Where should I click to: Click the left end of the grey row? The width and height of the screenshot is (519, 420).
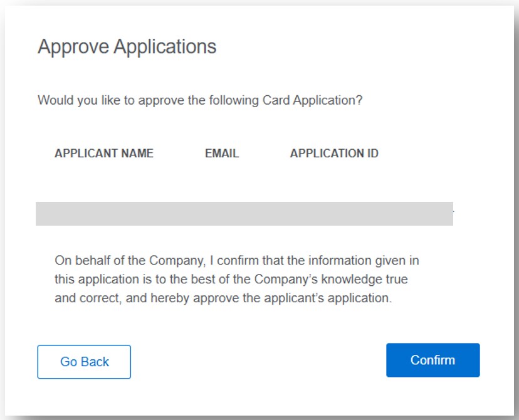click(45, 214)
